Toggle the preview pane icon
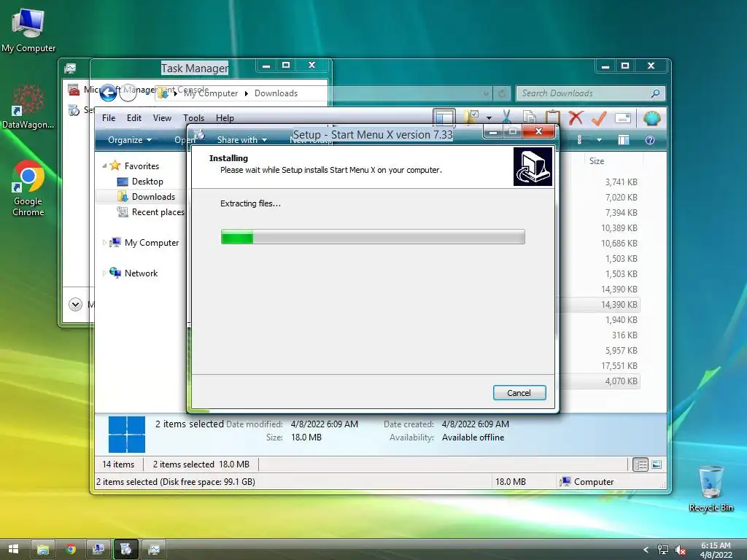The height and width of the screenshot is (560, 747). pos(624,140)
